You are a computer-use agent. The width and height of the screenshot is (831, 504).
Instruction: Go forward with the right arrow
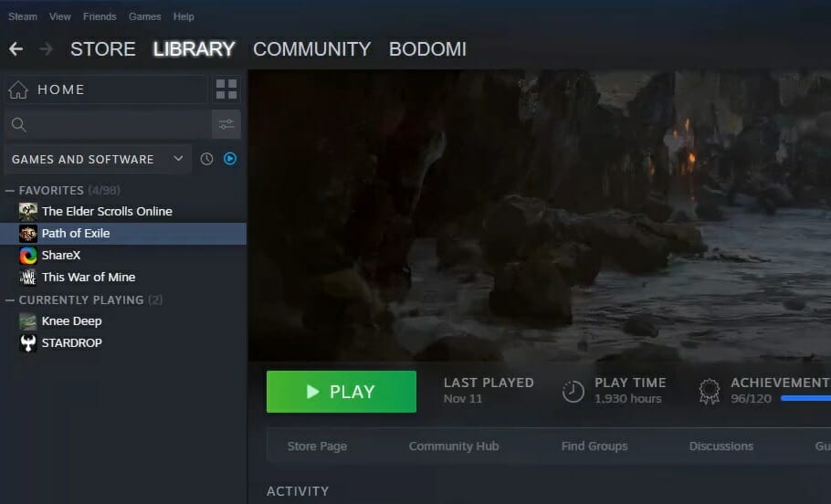(x=46, y=49)
